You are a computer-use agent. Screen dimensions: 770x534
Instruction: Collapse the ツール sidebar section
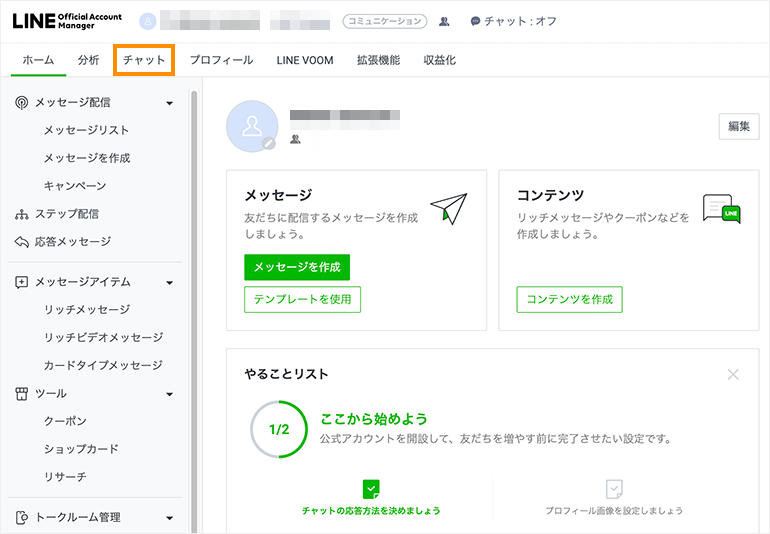[x=169, y=394]
